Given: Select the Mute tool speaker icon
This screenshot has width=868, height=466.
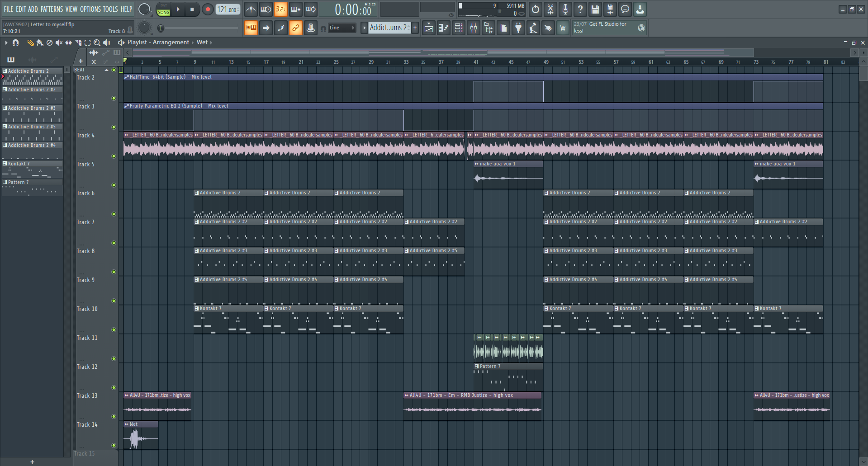Looking at the screenshot, I should [x=59, y=42].
